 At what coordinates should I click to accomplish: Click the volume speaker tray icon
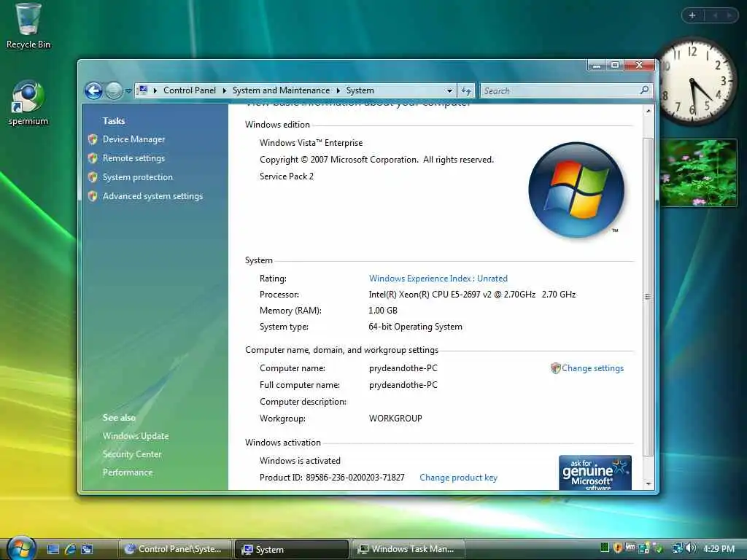[x=691, y=548]
